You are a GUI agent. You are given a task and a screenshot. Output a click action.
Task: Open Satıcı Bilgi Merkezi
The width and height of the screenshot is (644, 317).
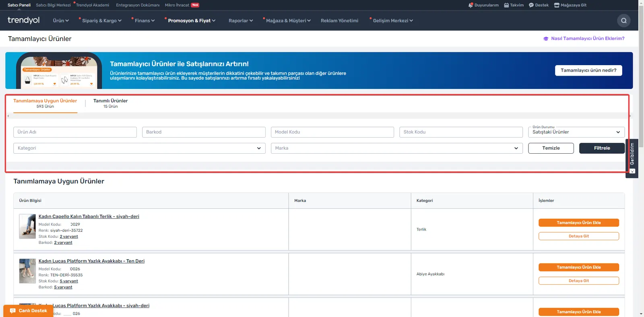[x=53, y=5]
